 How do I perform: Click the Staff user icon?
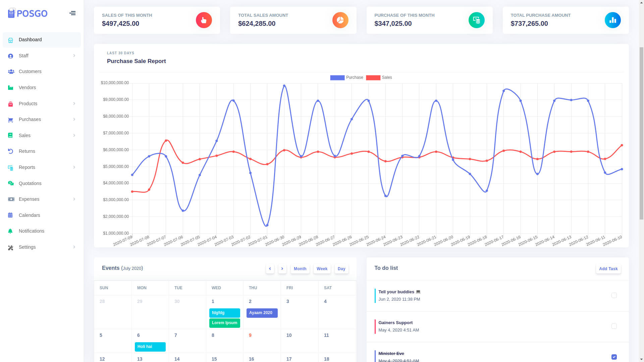tap(11, 56)
